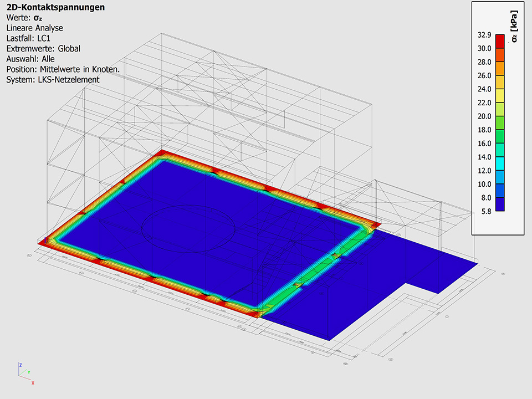This screenshot has height=399, width=532.
Task: Click the orange 28.0 legend color band
Action: (500, 68)
